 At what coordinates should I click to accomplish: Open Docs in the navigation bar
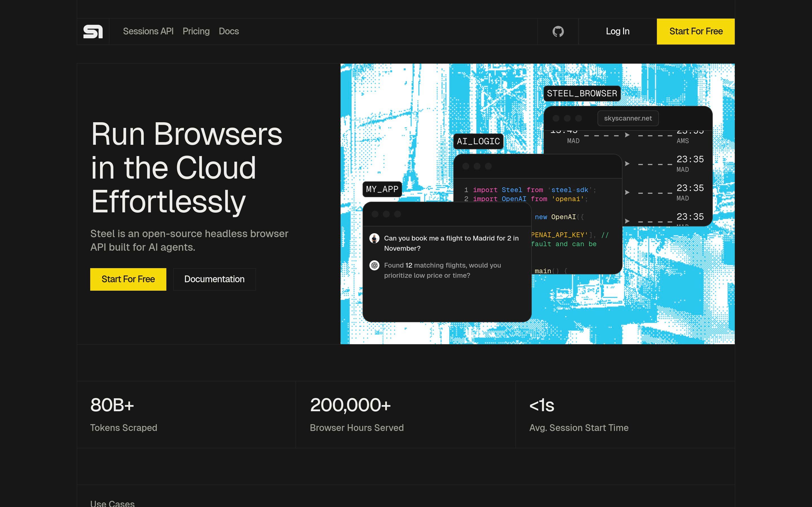point(228,32)
